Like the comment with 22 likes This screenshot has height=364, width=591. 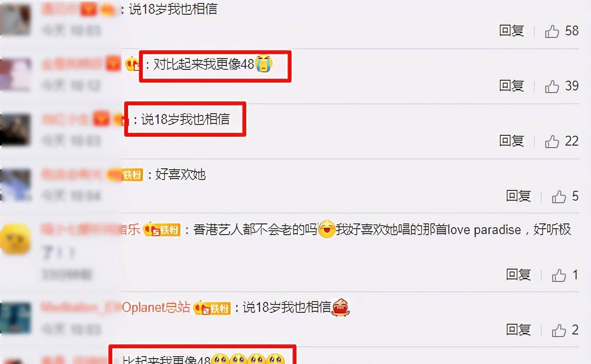coord(552,142)
